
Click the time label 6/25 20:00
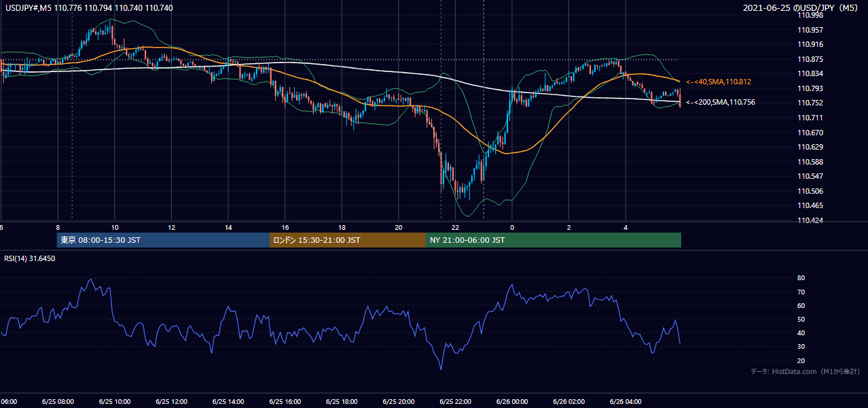coord(399,402)
